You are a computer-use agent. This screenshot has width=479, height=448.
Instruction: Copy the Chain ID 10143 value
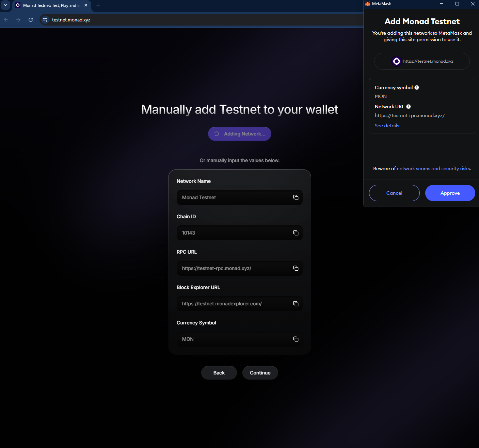coord(296,233)
